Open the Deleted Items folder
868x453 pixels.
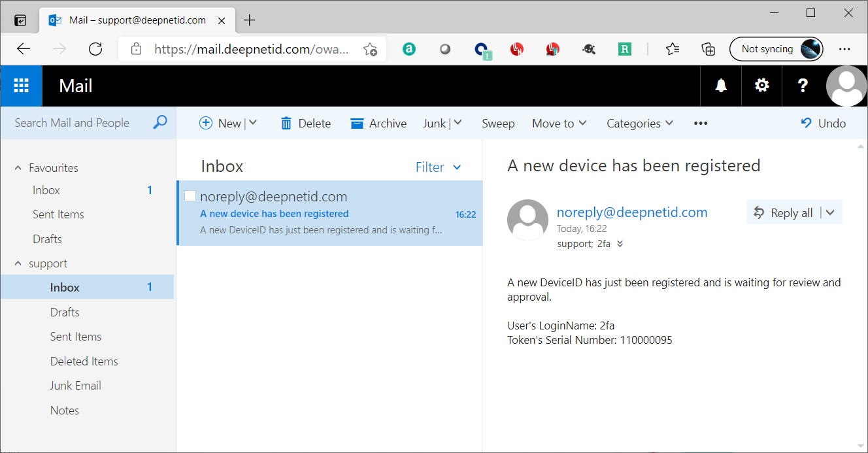coord(84,361)
